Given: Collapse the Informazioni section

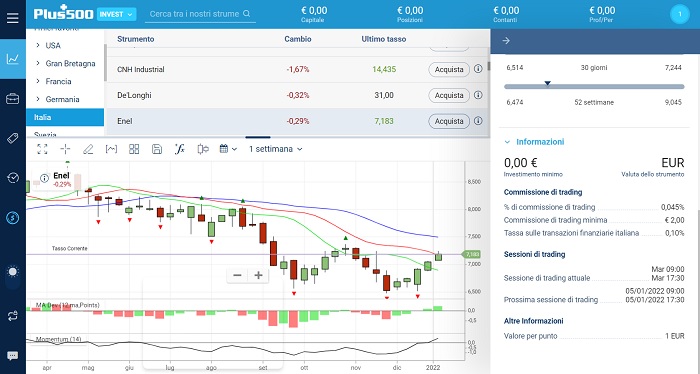Looking at the screenshot, I should (507, 142).
